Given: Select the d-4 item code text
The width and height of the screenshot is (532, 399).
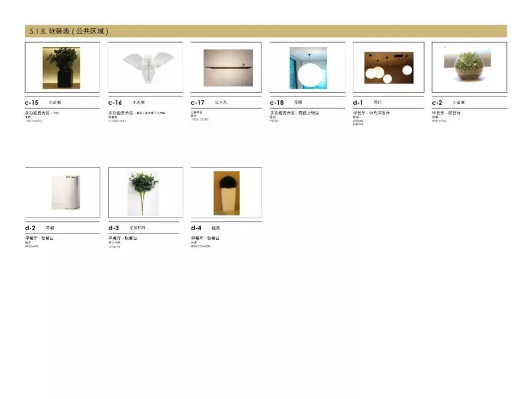Looking at the screenshot, I should (196, 228).
